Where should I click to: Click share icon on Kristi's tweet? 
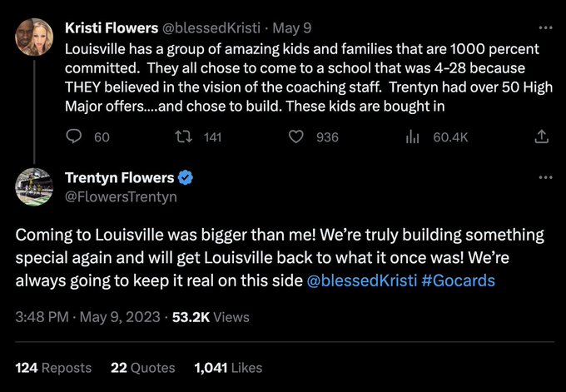pos(541,136)
